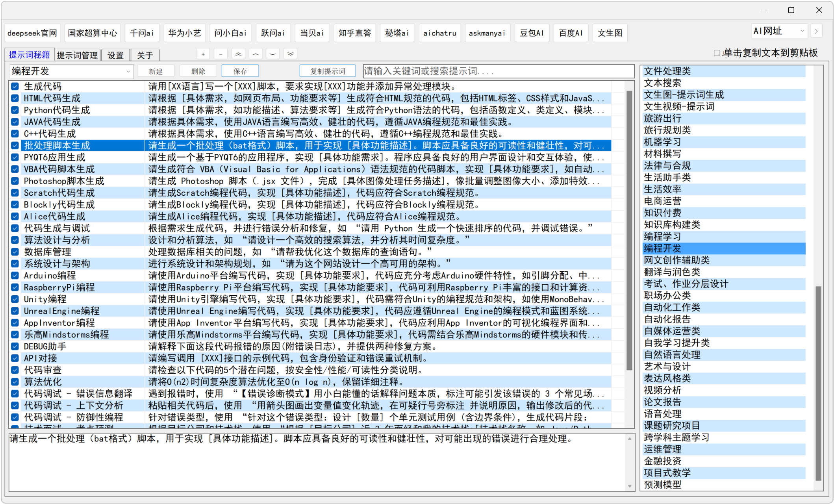Click the keyword search input field
Image resolution: width=834 pixels, height=504 pixels.
(498, 71)
